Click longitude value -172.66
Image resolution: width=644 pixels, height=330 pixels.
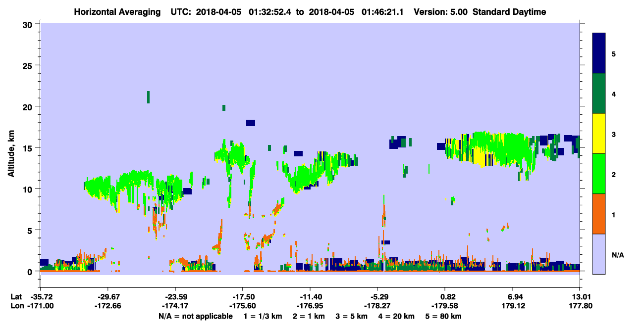tap(108, 306)
